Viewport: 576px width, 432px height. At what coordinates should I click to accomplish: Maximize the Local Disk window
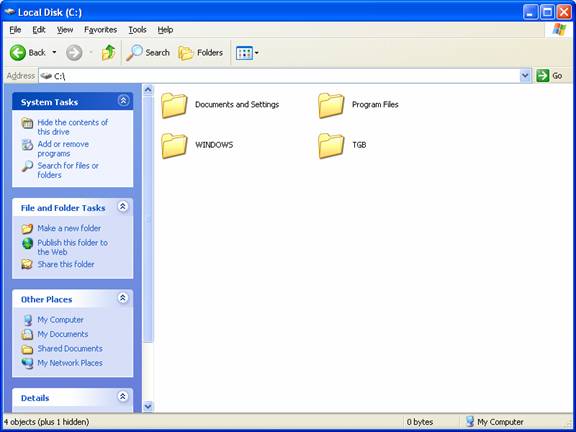point(547,12)
